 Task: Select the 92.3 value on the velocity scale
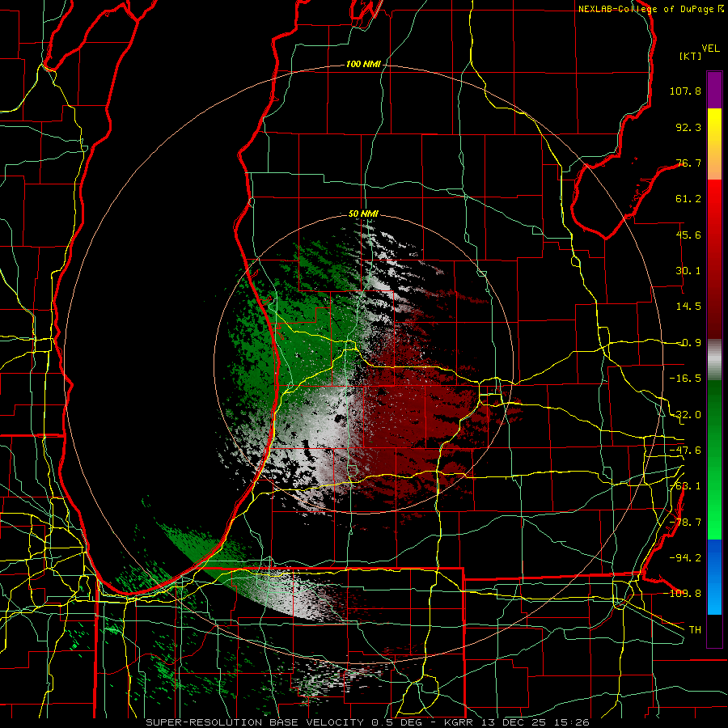[x=688, y=127]
